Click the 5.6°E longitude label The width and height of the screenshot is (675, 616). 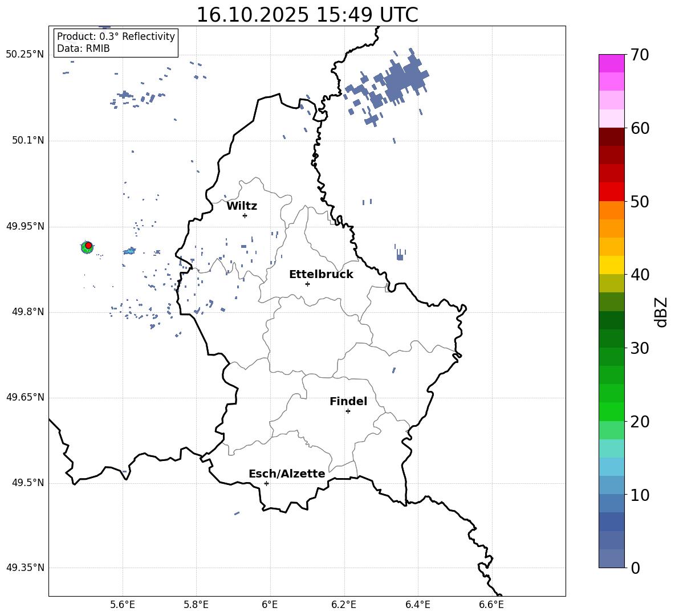point(123,605)
